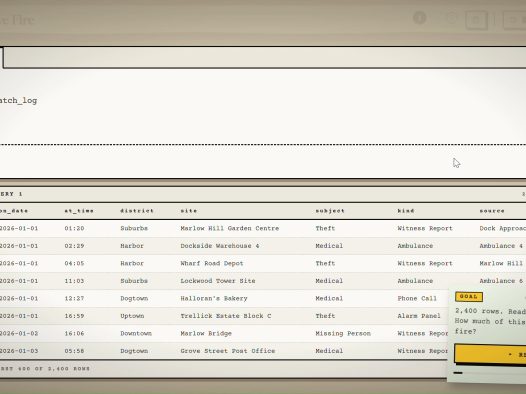Click the 01:20 time cell
The image size is (526, 394).
pyautogui.click(x=74, y=228)
